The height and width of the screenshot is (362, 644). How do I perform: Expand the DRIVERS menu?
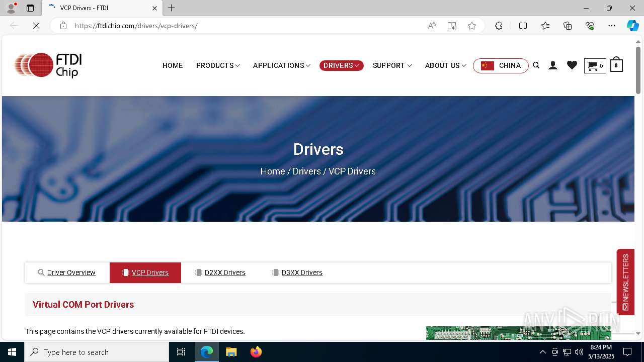pos(341,65)
